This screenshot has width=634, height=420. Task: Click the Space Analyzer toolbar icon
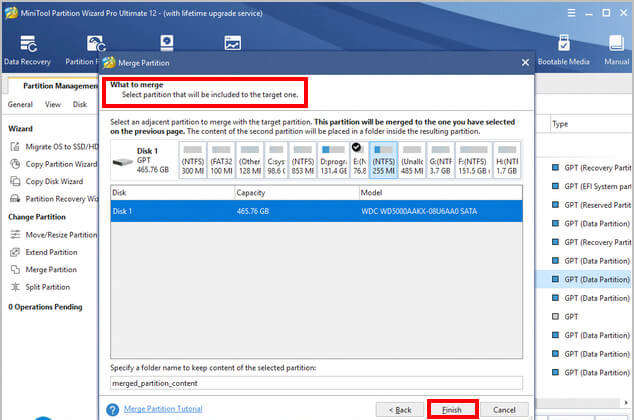232,43
